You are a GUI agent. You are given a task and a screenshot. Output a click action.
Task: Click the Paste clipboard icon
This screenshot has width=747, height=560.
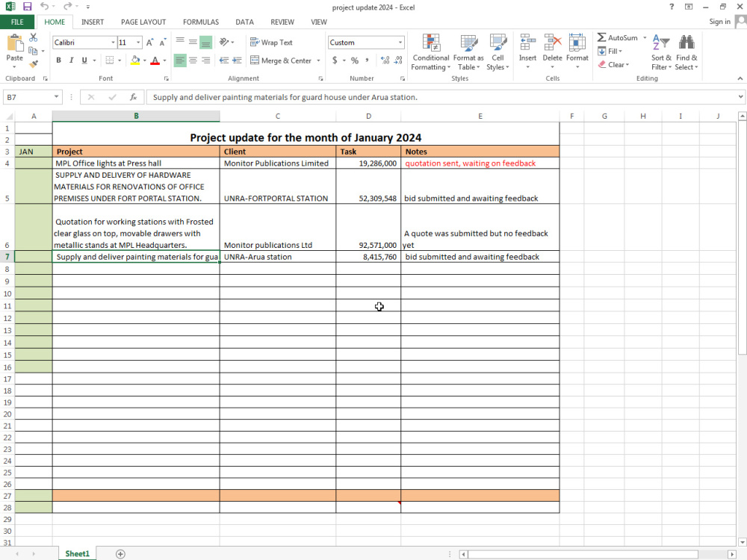[15, 43]
